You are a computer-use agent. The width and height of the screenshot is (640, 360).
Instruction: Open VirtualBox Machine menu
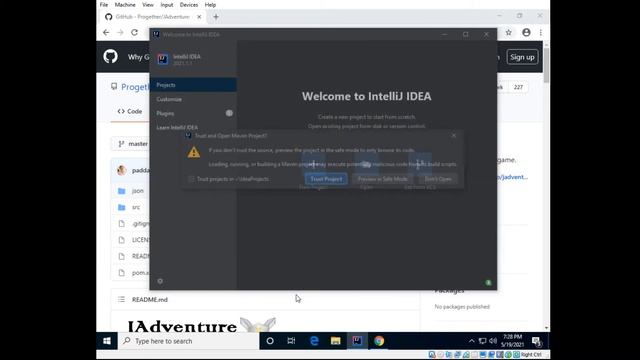(125, 5)
